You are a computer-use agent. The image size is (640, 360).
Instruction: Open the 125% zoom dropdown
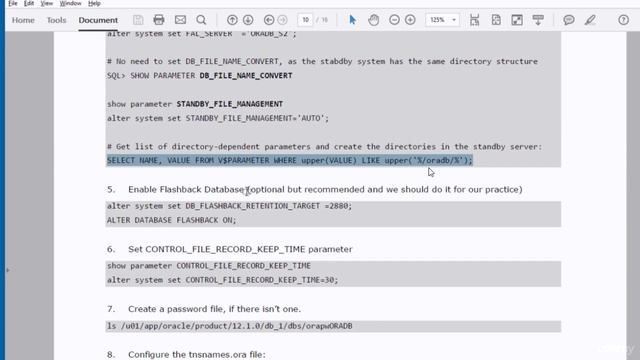(442, 20)
